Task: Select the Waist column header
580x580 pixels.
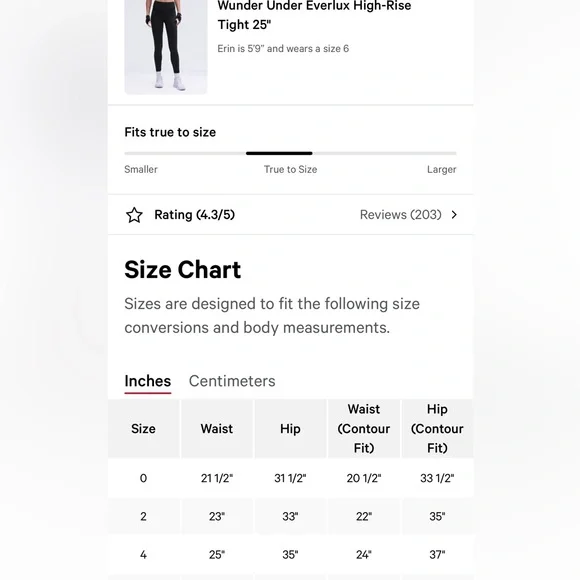Action: click(x=217, y=429)
